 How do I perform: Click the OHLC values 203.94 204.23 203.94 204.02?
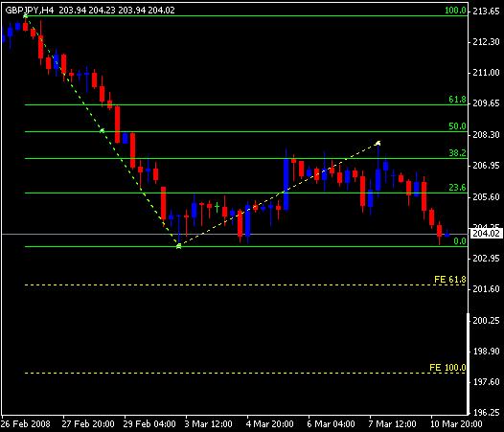[117, 11]
